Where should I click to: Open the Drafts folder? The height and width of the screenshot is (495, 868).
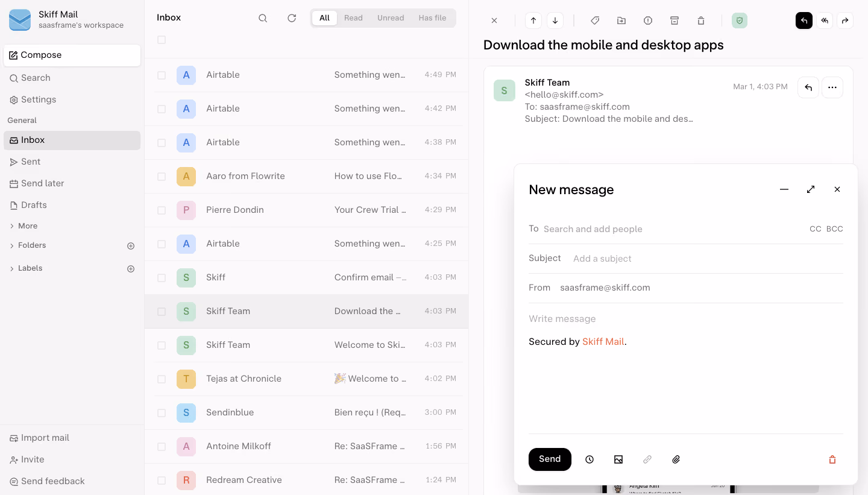72,205
